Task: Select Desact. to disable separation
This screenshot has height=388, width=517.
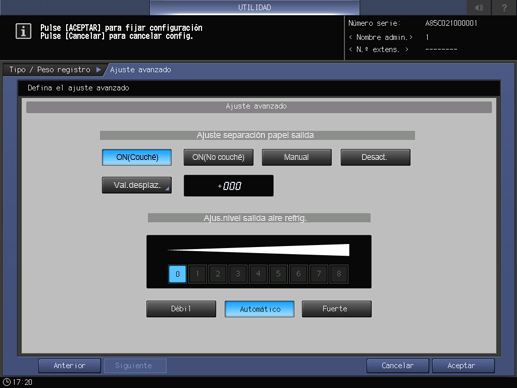Action: pyautogui.click(x=375, y=157)
